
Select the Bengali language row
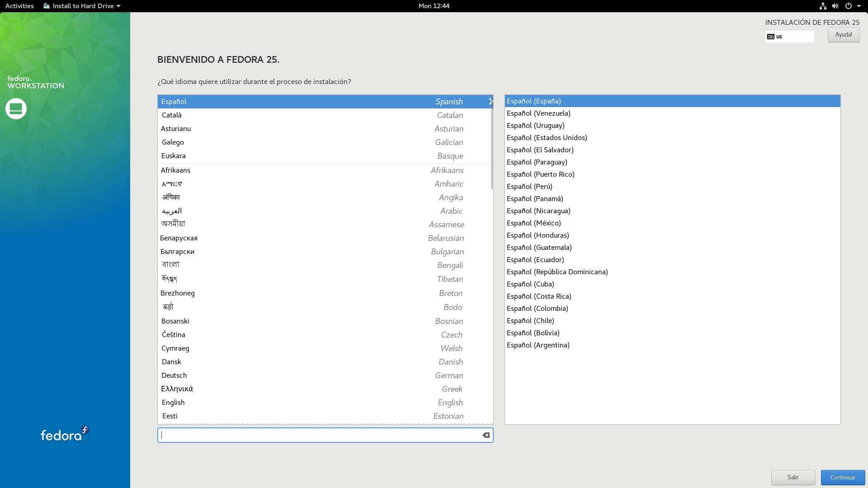[325, 265]
